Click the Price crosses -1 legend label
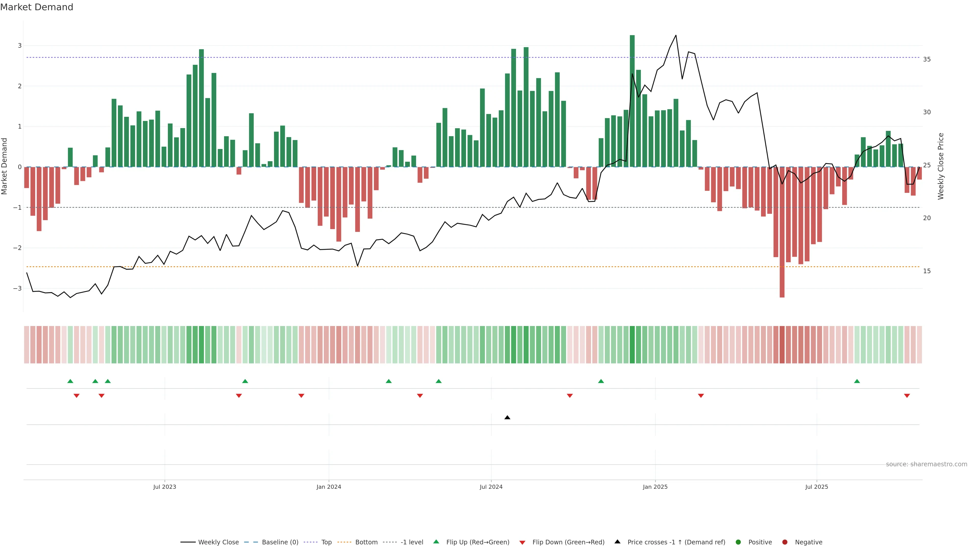 point(676,542)
